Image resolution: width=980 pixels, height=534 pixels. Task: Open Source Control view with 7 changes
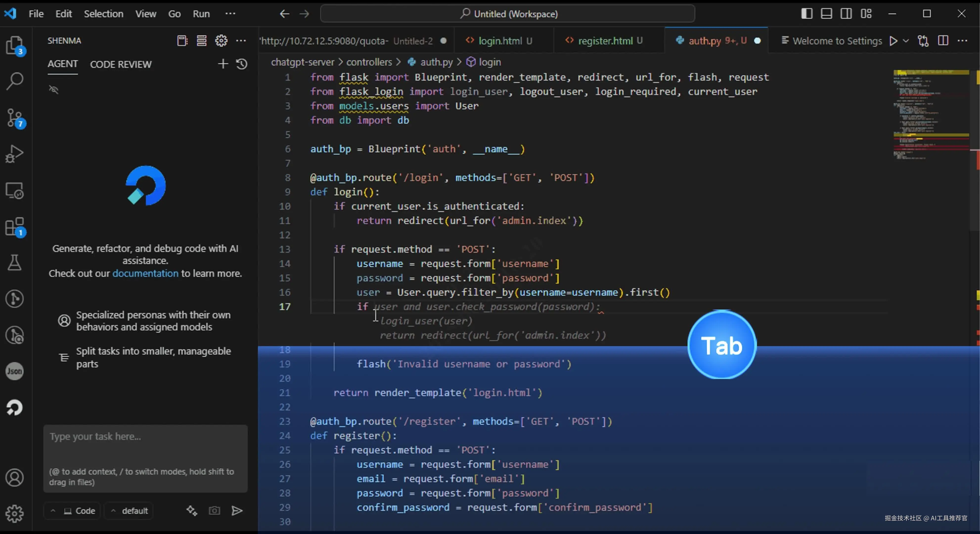14,117
